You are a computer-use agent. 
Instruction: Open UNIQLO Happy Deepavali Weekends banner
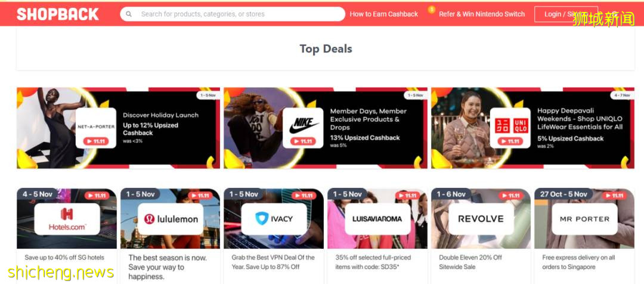pos(532,128)
